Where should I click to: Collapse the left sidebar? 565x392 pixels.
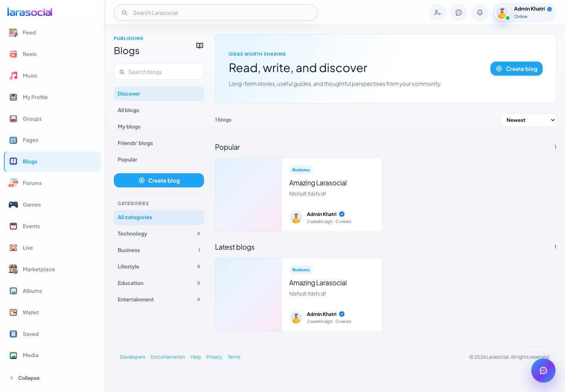tap(25, 378)
